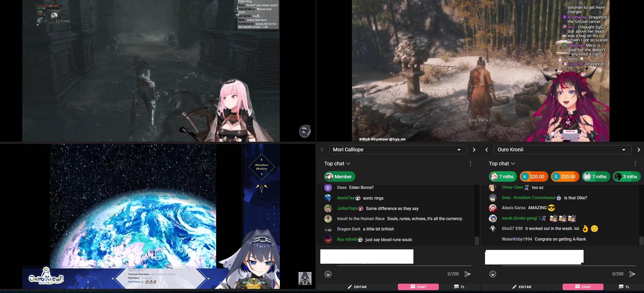
Task: Click Alexis Garza avatar in Kronii chat
Action: tap(493, 208)
